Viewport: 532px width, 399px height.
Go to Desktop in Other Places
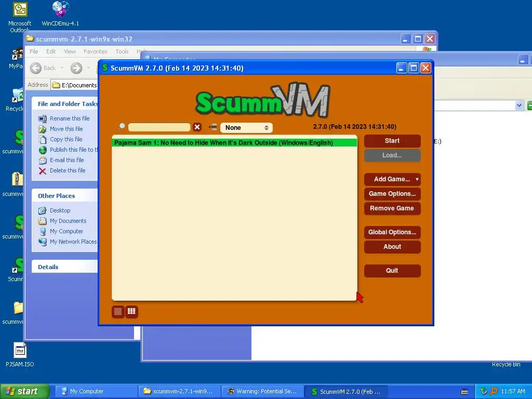coord(60,211)
